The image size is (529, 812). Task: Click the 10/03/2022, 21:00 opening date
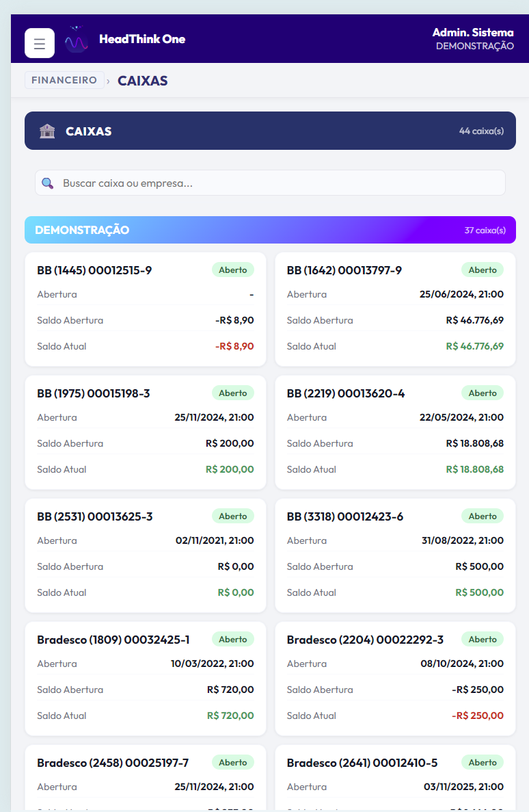pos(213,664)
